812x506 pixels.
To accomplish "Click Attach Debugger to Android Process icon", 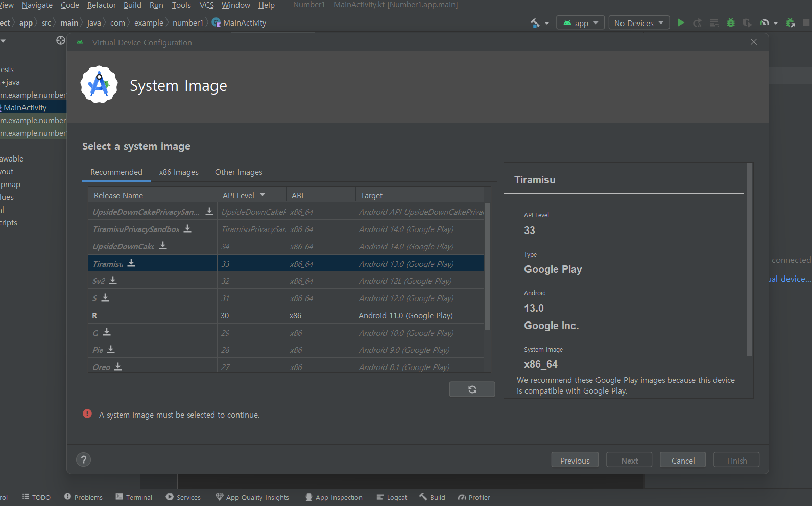I will click(791, 23).
